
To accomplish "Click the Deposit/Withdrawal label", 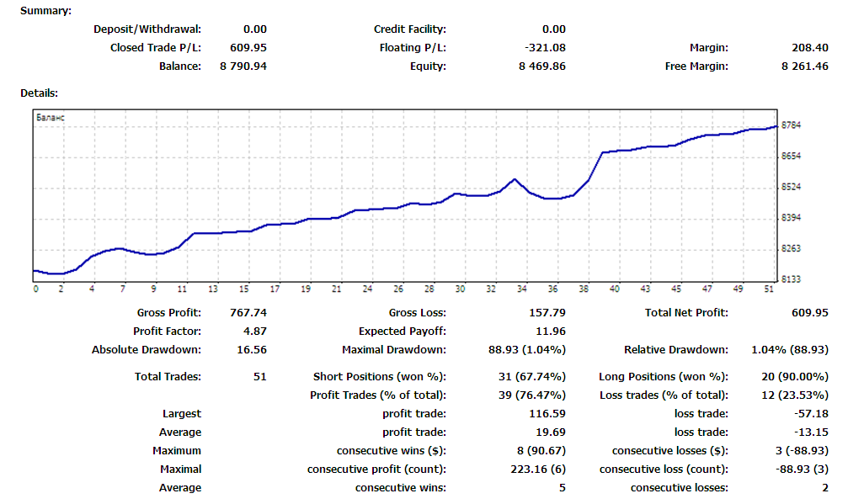I will point(147,29).
